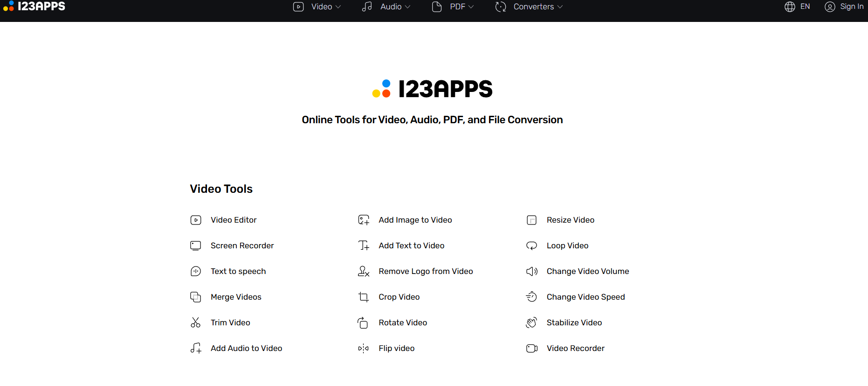Open Remove Logo from Video link
This screenshot has width=868, height=386.
click(x=426, y=271)
